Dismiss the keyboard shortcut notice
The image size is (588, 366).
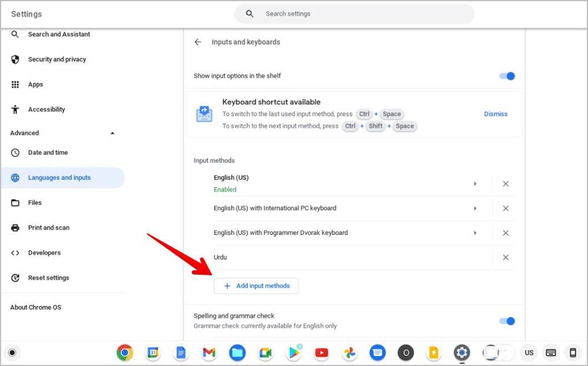495,114
